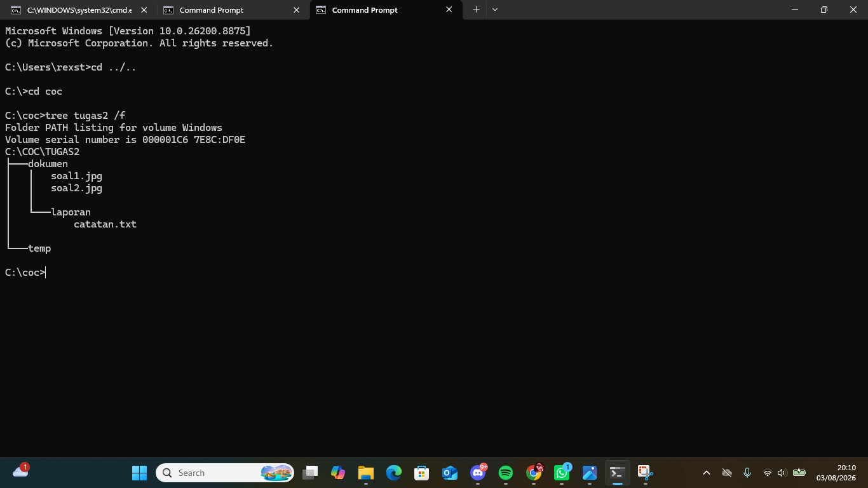Click the weather widget on taskbar

point(21,471)
